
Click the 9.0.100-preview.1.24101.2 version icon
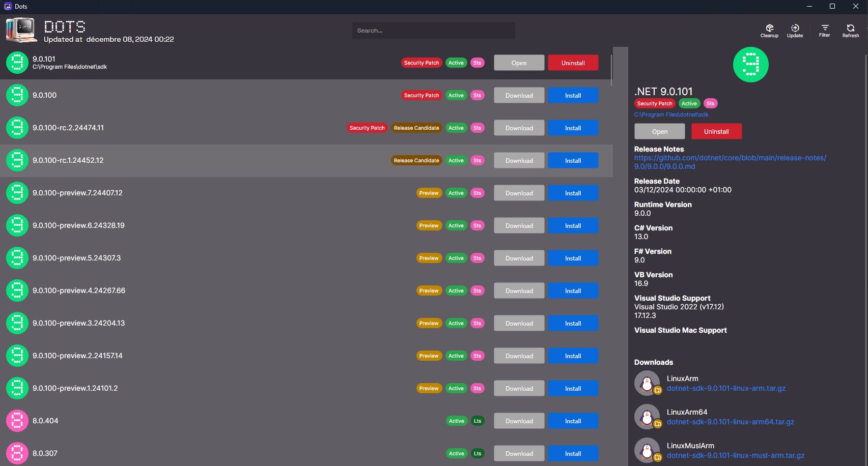click(x=17, y=388)
